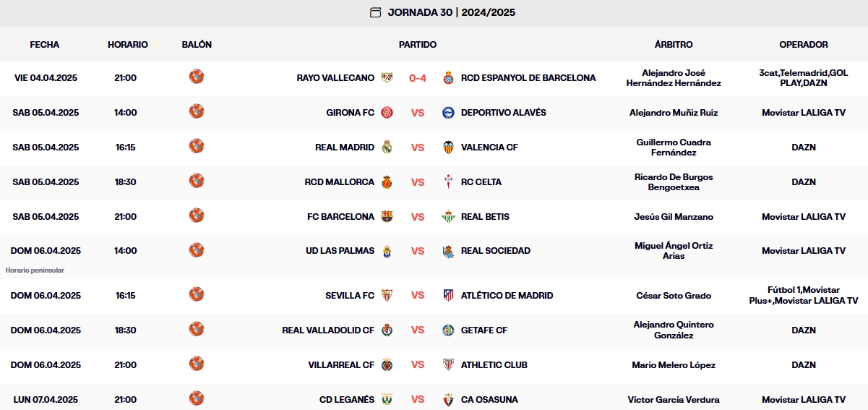Click the match ball icon for Girona row
This screenshot has height=410, width=868.
tap(197, 112)
